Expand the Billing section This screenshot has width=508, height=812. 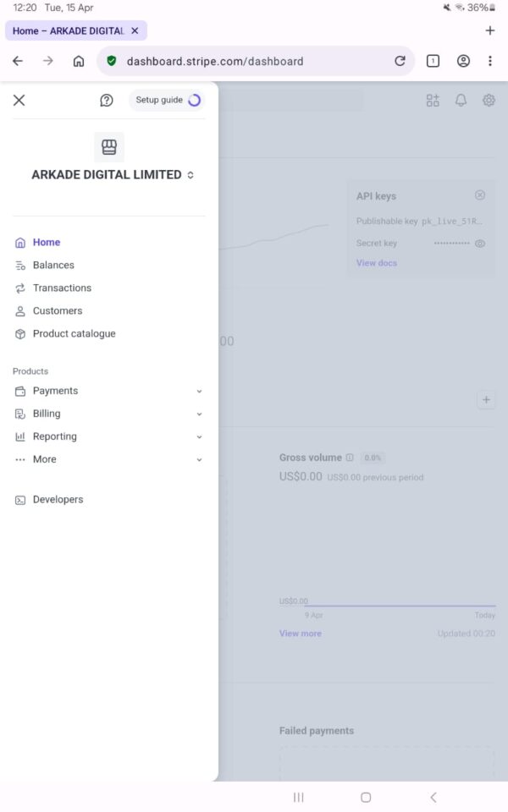[x=108, y=414]
